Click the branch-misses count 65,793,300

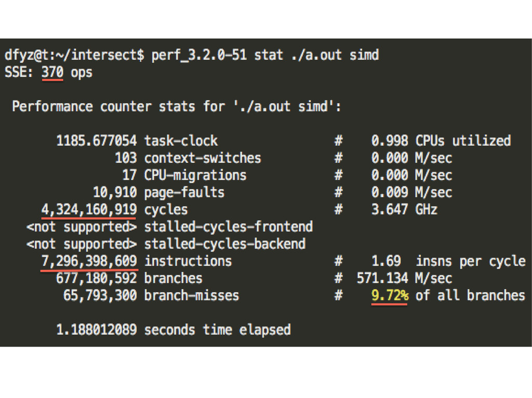point(100,295)
